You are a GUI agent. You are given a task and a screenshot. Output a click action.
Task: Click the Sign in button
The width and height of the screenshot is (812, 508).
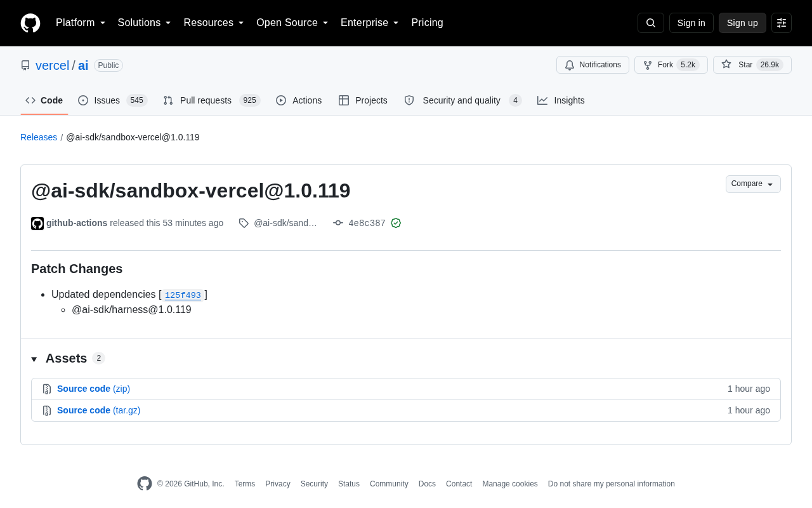[x=691, y=23]
